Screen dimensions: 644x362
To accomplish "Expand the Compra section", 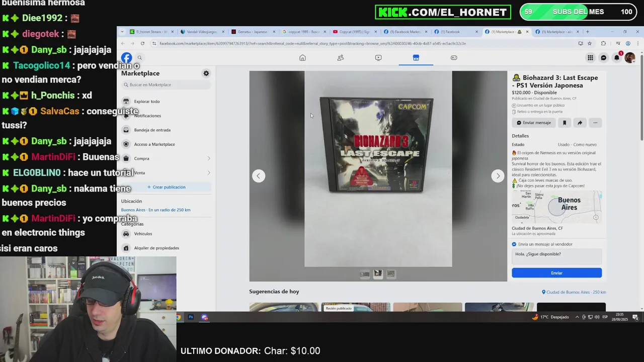I will [166, 158].
